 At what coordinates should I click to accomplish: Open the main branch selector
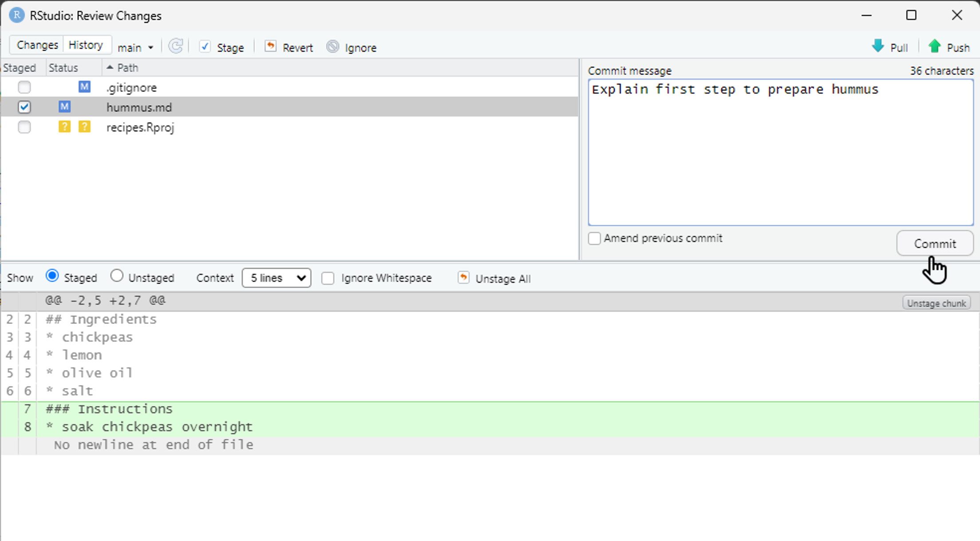pos(136,47)
